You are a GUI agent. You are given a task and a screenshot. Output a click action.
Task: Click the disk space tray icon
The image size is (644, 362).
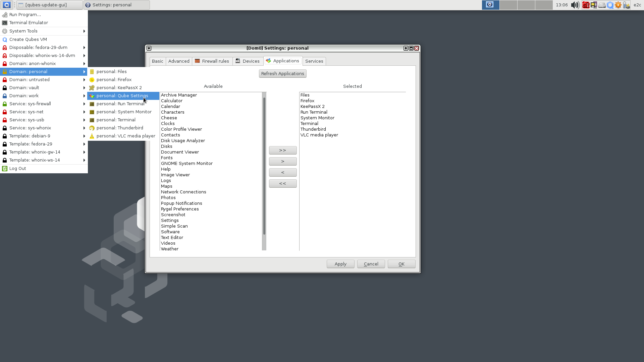(602, 5)
